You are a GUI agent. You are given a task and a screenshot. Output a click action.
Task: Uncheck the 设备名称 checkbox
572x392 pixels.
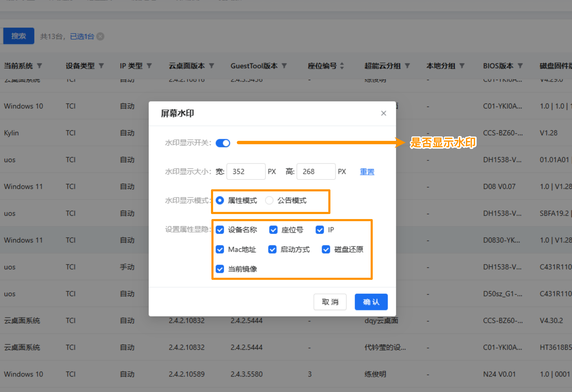220,230
